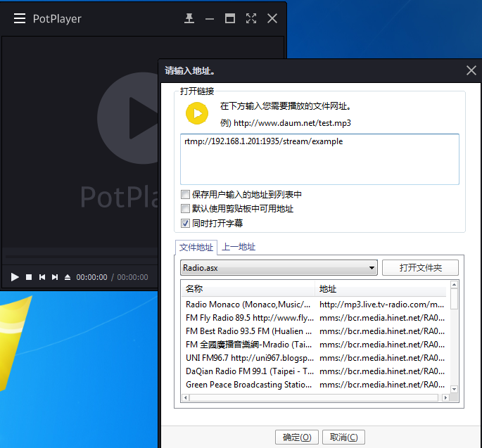Image resolution: width=482 pixels, height=448 pixels.
Task: Maximize the PotPlayer window
Action: pos(230,18)
